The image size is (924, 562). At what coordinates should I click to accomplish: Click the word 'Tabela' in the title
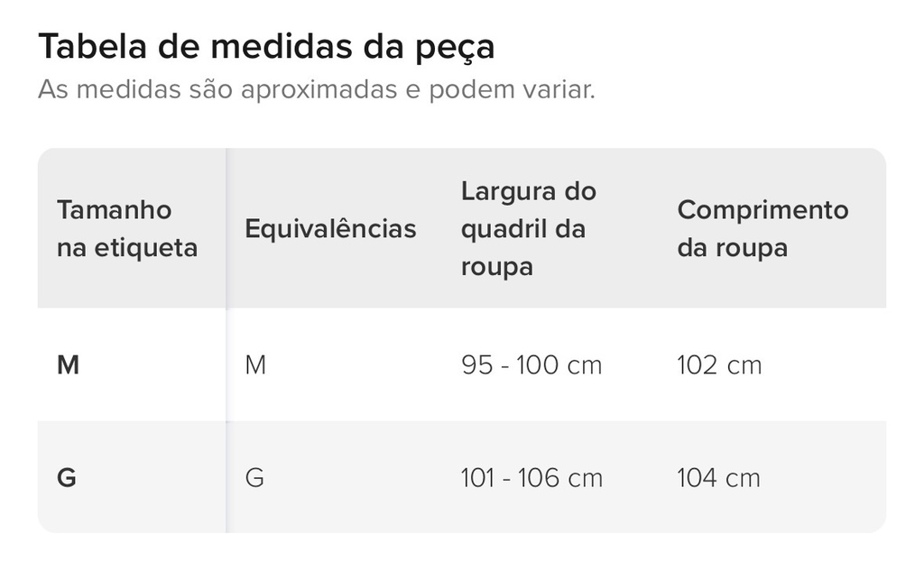[93, 47]
